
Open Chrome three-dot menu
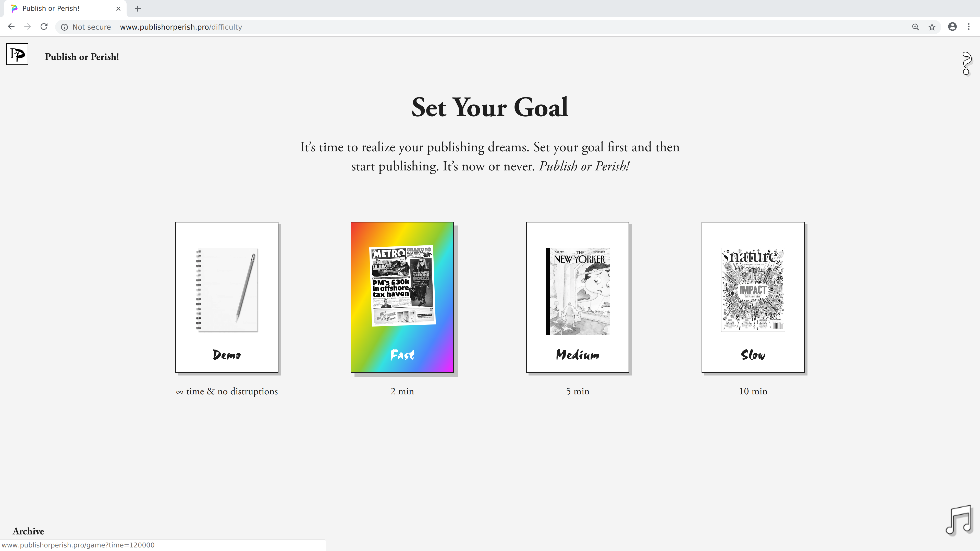click(x=969, y=27)
